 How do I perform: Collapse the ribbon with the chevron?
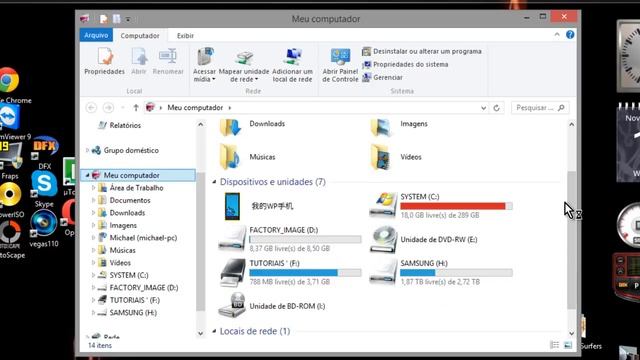(557, 35)
